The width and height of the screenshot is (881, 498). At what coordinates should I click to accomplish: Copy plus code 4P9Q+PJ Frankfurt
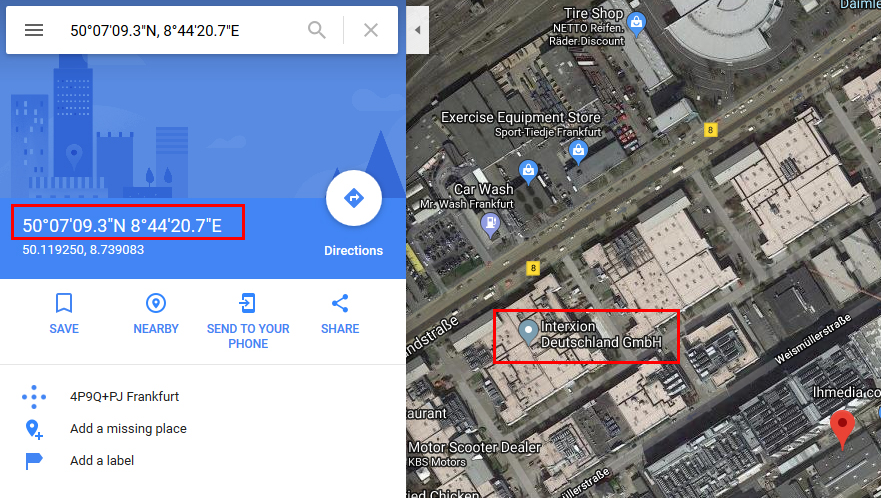coord(124,396)
